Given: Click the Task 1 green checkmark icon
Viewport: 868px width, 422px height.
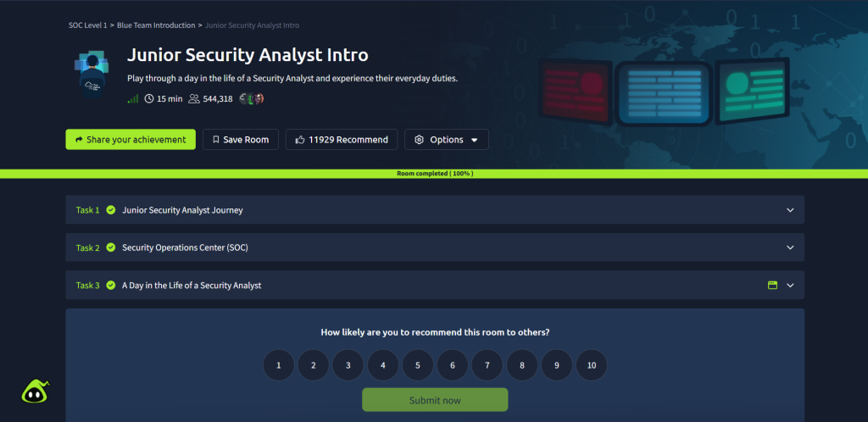Looking at the screenshot, I should [111, 210].
